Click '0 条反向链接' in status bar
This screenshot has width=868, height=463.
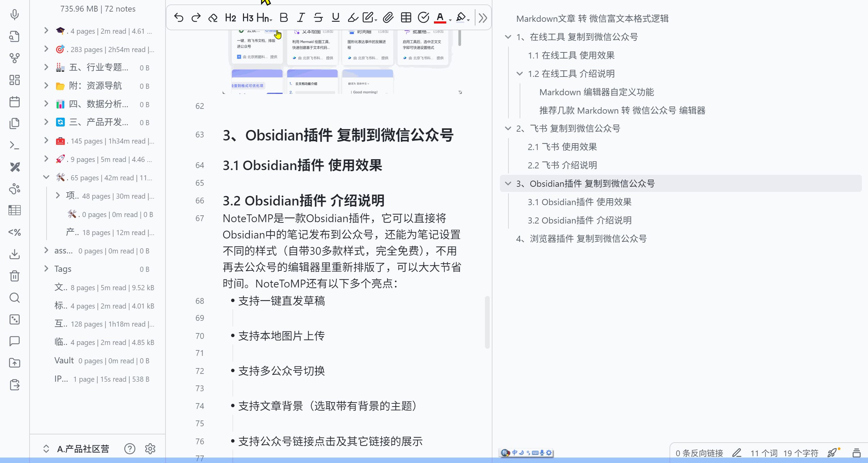tap(699, 453)
